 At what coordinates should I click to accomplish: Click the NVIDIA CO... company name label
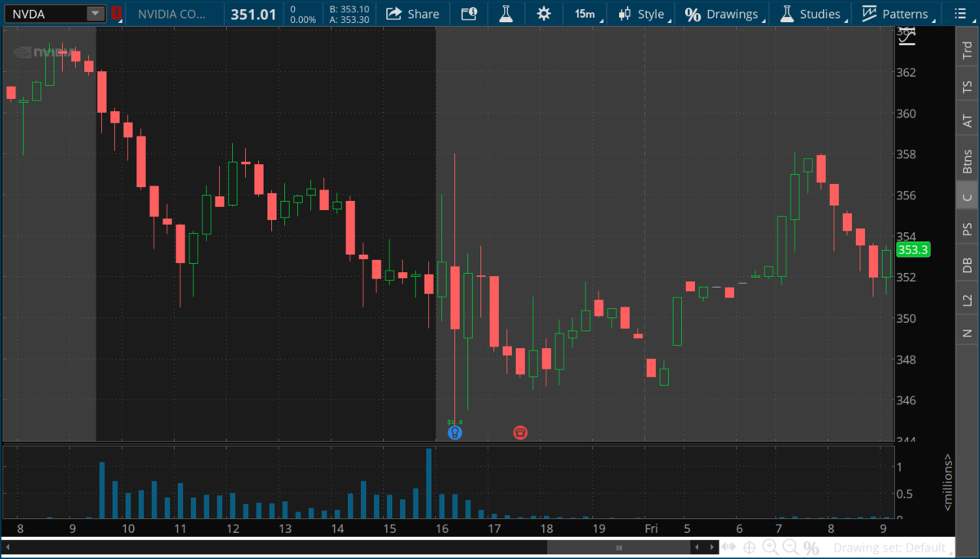(171, 14)
